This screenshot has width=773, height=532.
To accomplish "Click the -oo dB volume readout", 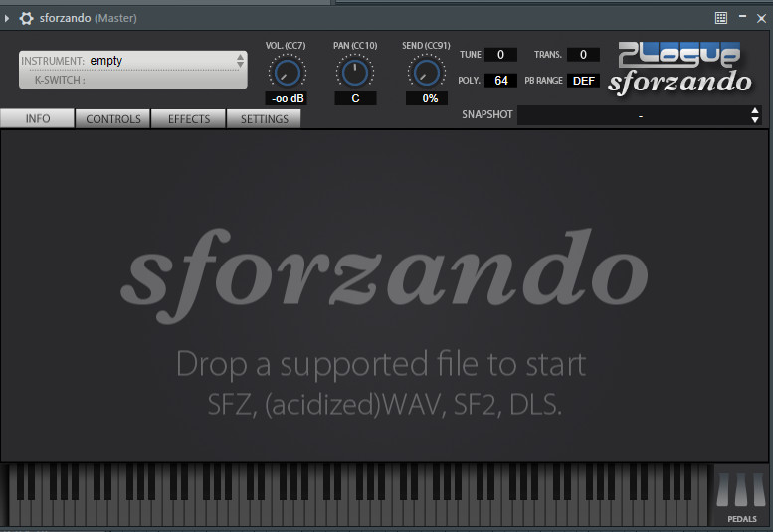I will pyautogui.click(x=287, y=98).
